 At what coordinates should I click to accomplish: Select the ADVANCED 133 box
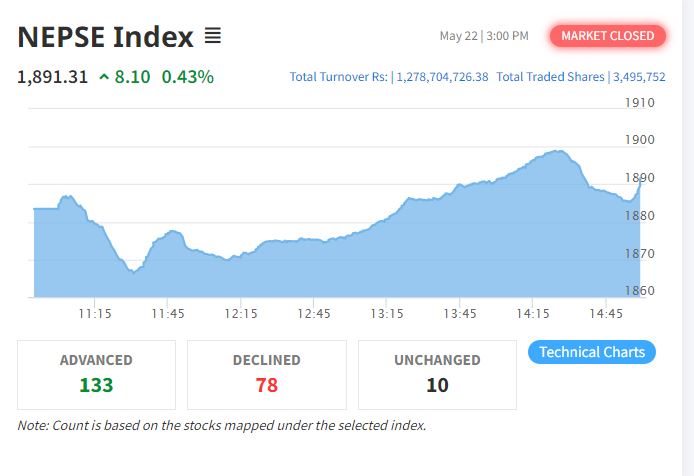pos(96,375)
